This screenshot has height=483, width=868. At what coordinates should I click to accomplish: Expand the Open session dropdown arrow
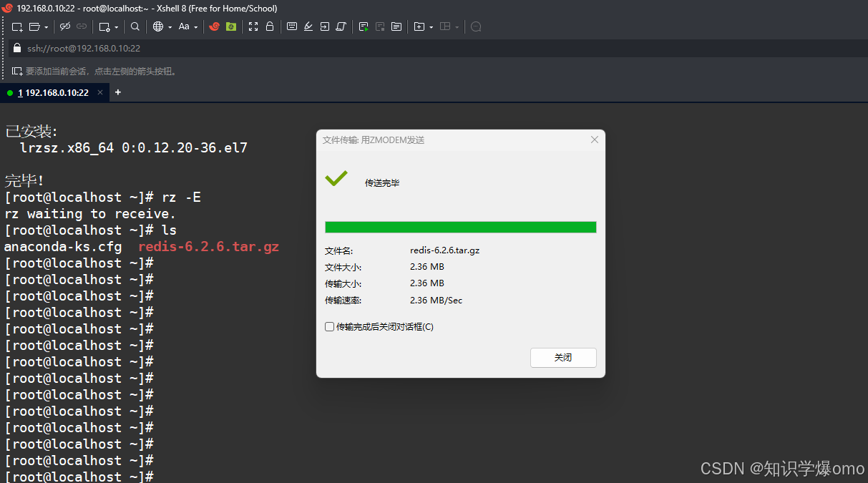point(46,27)
